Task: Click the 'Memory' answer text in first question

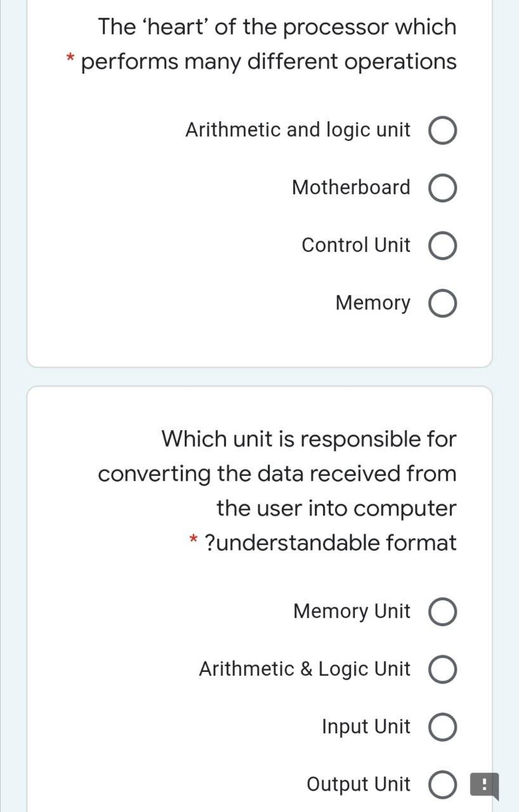Action: coord(372,303)
